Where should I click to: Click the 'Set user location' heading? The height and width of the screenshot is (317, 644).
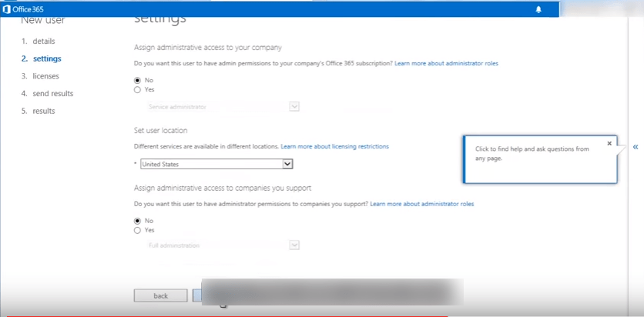[160, 130]
